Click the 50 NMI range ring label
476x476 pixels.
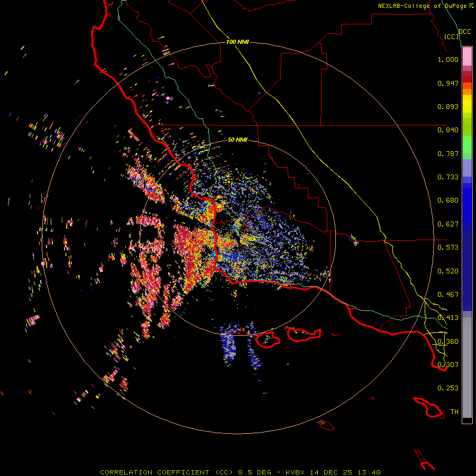click(x=237, y=140)
